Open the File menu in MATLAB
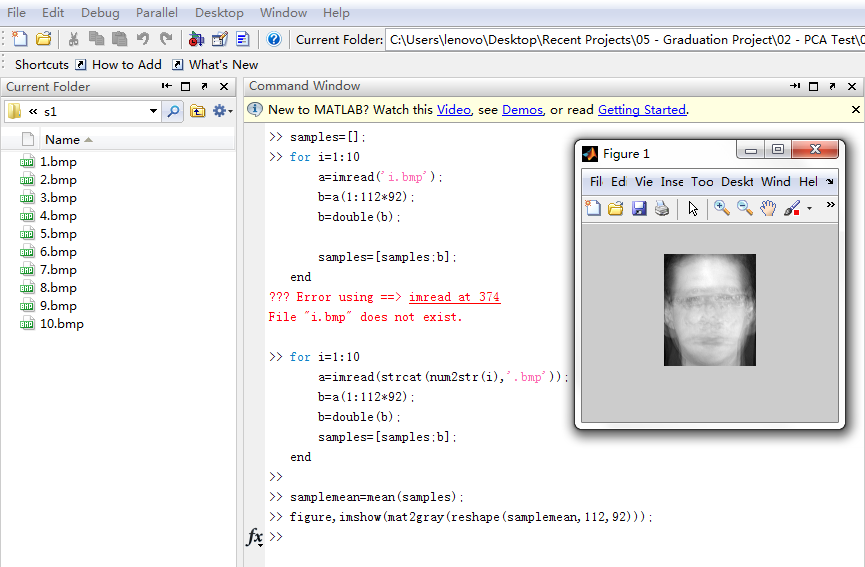The width and height of the screenshot is (865, 567). pos(16,12)
